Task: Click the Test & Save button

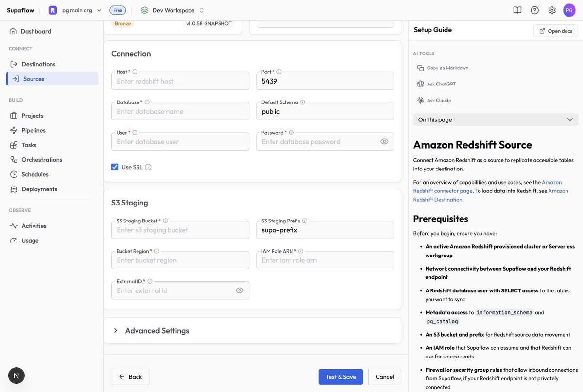Action: 341,377
